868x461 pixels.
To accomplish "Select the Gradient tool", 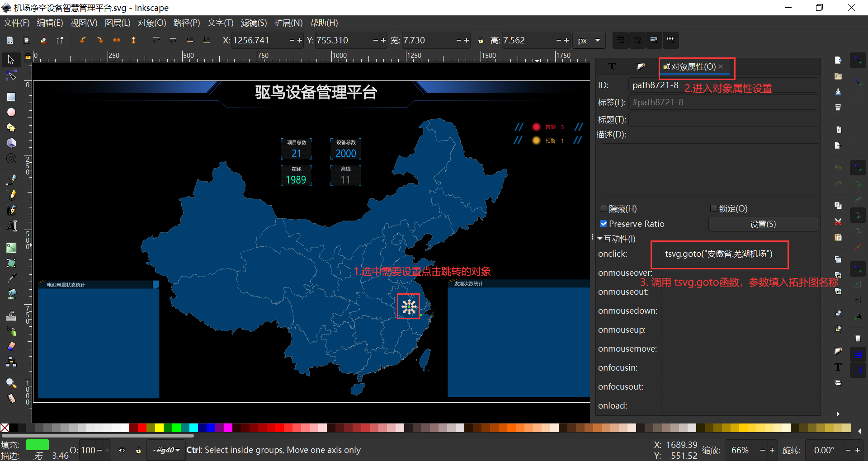I will click(x=11, y=247).
